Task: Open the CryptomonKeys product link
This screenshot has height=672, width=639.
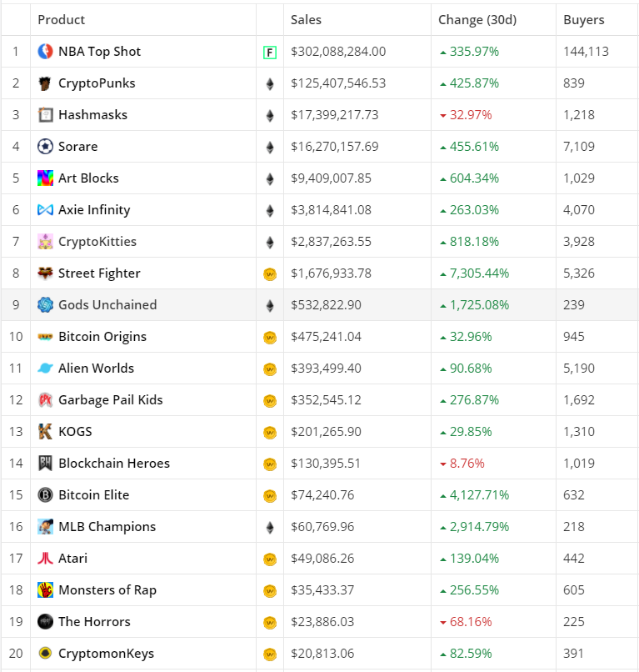Action: [x=106, y=654]
